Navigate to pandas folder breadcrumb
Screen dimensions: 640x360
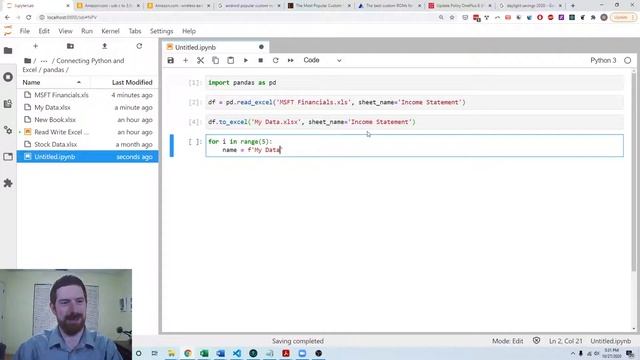(53, 70)
